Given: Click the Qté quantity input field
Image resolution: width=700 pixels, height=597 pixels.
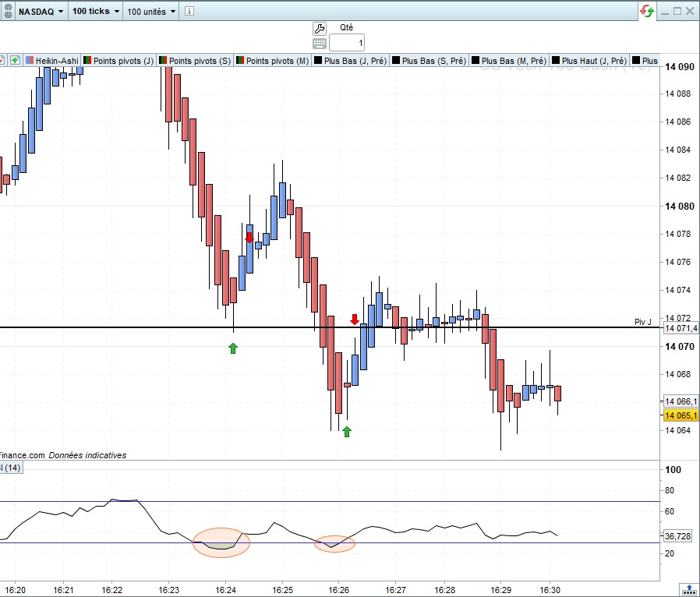Looking at the screenshot, I should point(347,44).
